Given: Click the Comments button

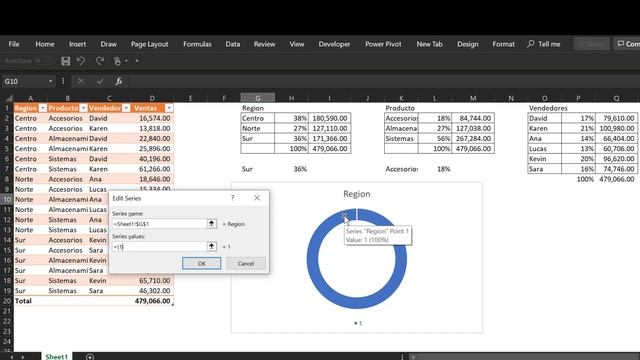Looking at the screenshot, I should (x=627, y=44).
